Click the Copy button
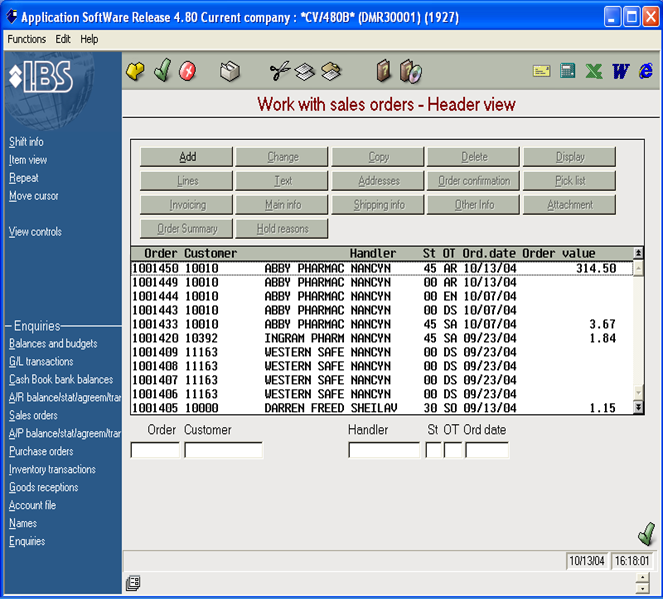The image size is (663, 599). click(378, 157)
